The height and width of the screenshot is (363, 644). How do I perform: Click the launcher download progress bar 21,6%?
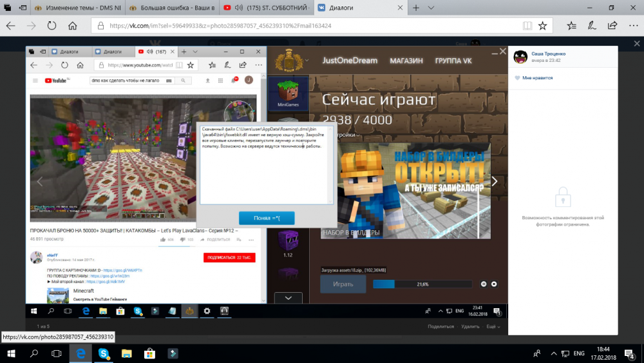[422, 284]
